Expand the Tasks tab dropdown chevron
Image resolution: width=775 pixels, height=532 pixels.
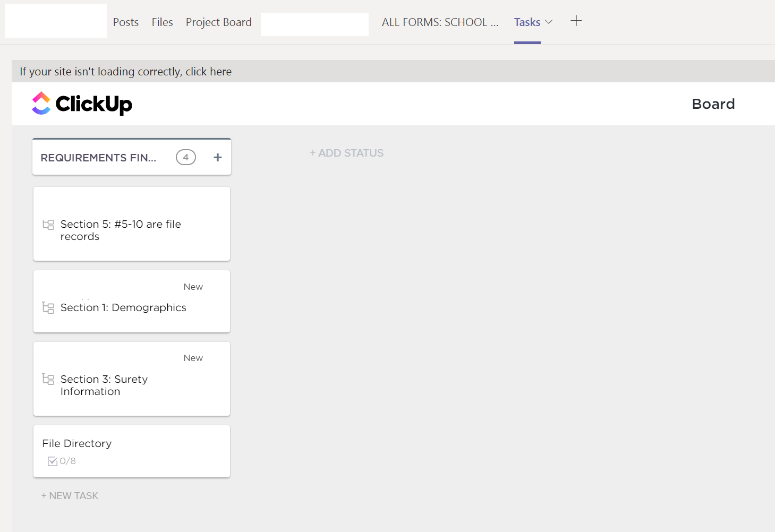coord(549,22)
